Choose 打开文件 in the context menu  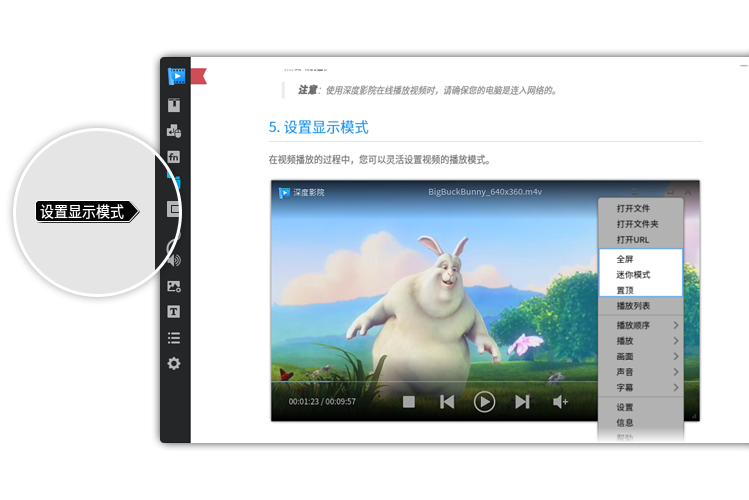click(641, 208)
